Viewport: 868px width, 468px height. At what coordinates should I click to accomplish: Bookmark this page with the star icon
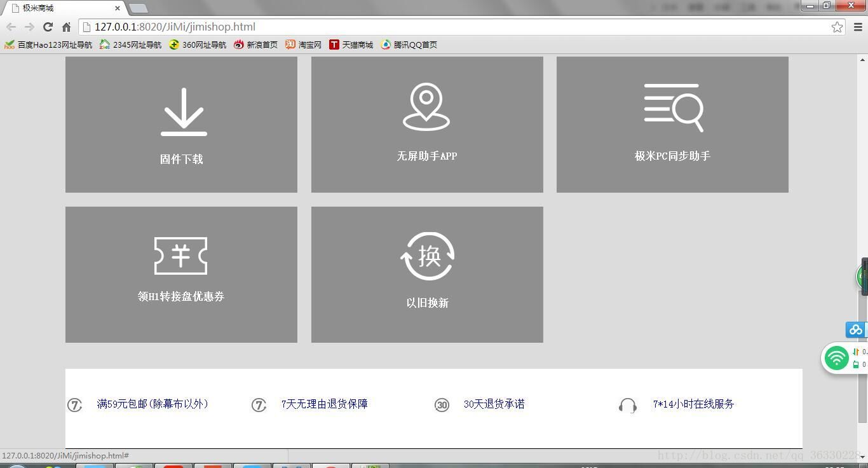[837, 27]
